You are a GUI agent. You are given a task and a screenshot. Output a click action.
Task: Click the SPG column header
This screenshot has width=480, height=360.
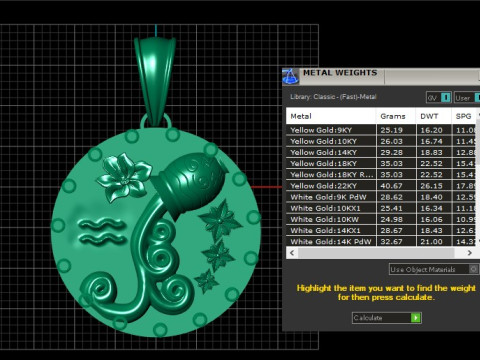[465, 116]
